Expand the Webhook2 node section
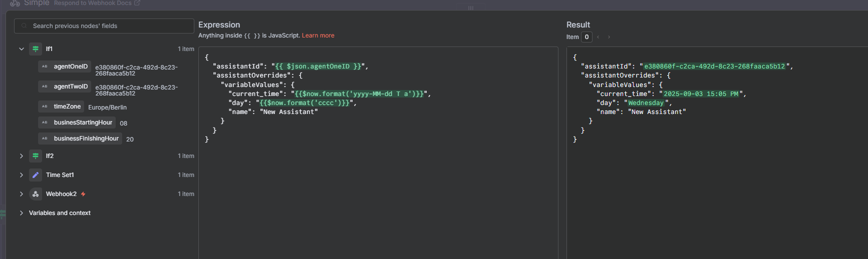The width and height of the screenshot is (868, 259). point(22,194)
